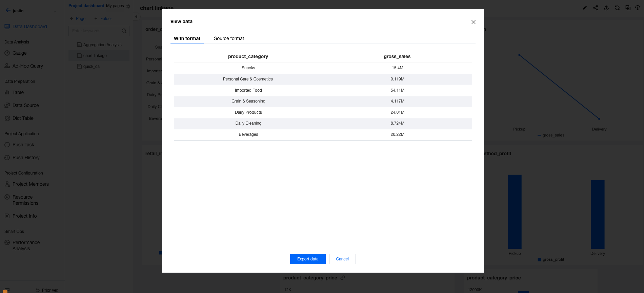Click the Cancel button
This screenshot has height=293, width=644.
[x=342, y=259]
